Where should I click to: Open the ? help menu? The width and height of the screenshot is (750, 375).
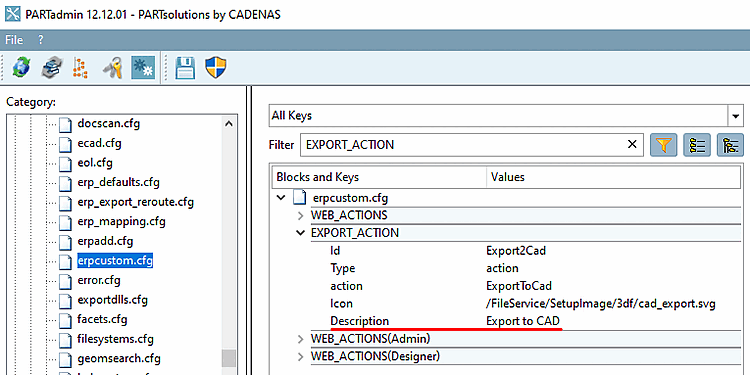[x=41, y=40]
